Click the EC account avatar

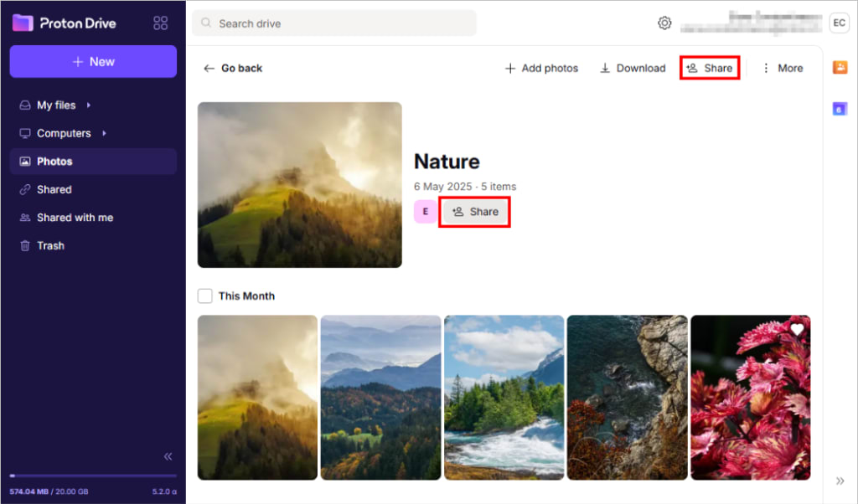(x=839, y=23)
